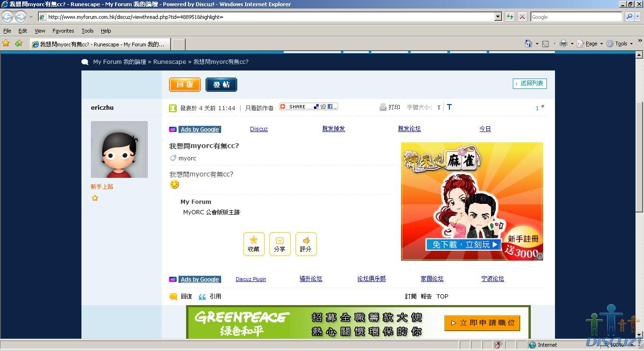644x351 pixels.
Task: Open the Tools dropdown in the command bar
Action: tap(620, 44)
